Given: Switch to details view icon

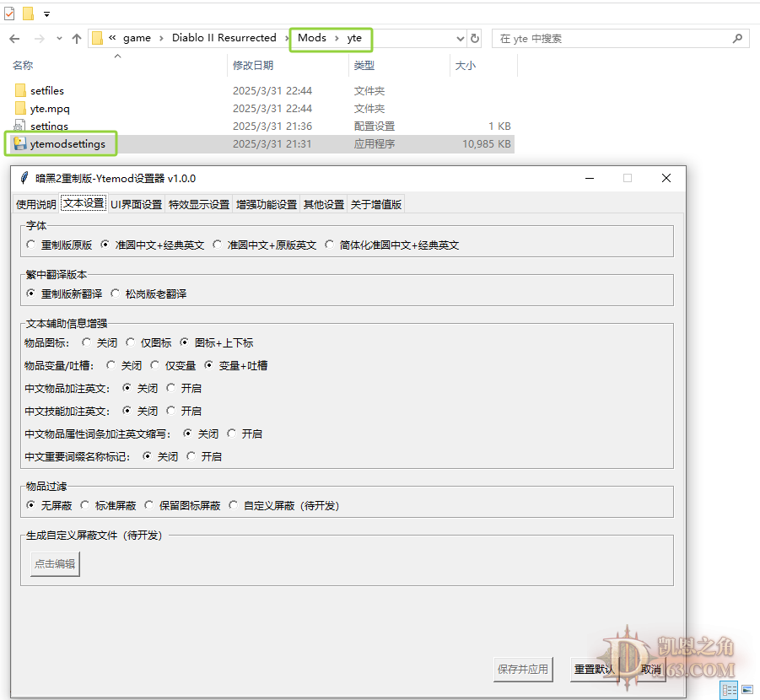Looking at the screenshot, I should pos(729,689).
